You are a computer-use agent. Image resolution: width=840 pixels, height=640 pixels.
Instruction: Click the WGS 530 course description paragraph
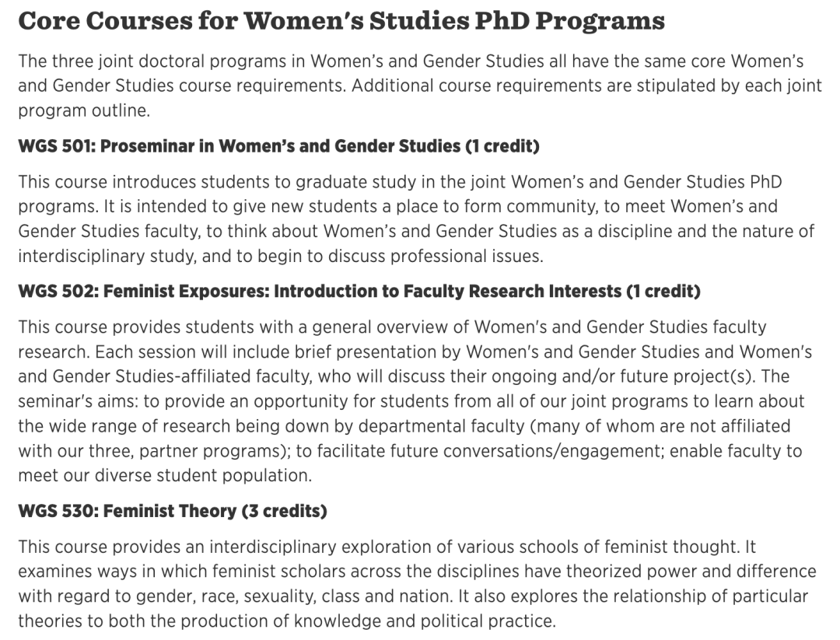coord(418,584)
